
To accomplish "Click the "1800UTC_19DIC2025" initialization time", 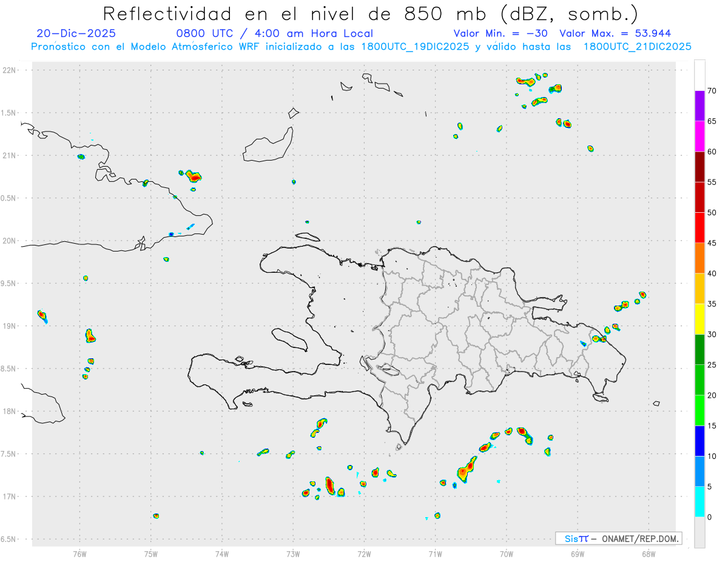I will [413, 47].
